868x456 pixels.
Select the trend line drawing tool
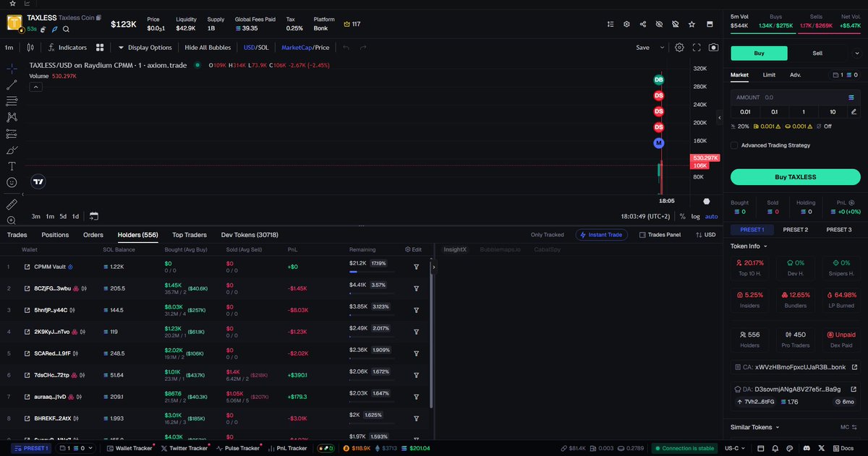coord(12,85)
